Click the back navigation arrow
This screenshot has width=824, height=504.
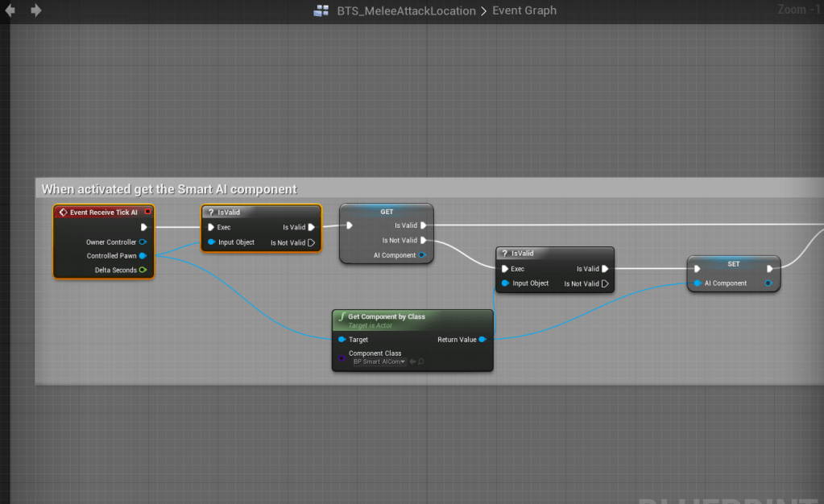[12, 10]
